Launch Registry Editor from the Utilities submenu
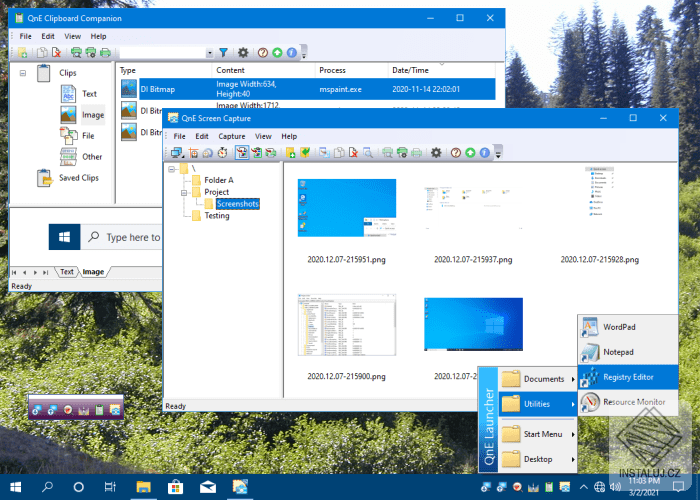The image size is (700, 500). 629,377
